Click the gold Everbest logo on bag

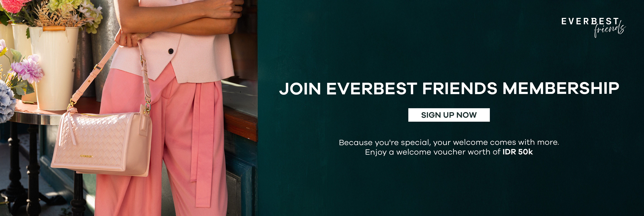(x=86, y=156)
